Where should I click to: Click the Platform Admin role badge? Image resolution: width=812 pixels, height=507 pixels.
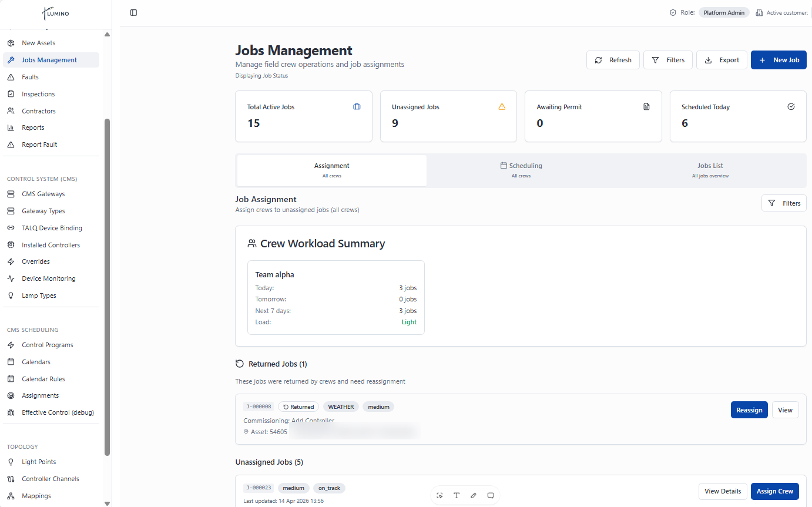pyautogui.click(x=724, y=12)
